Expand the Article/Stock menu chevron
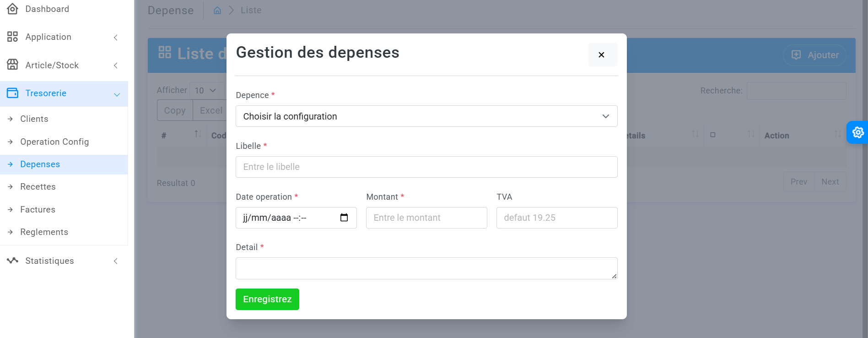This screenshot has width=868, height=338. click(116, 65)
